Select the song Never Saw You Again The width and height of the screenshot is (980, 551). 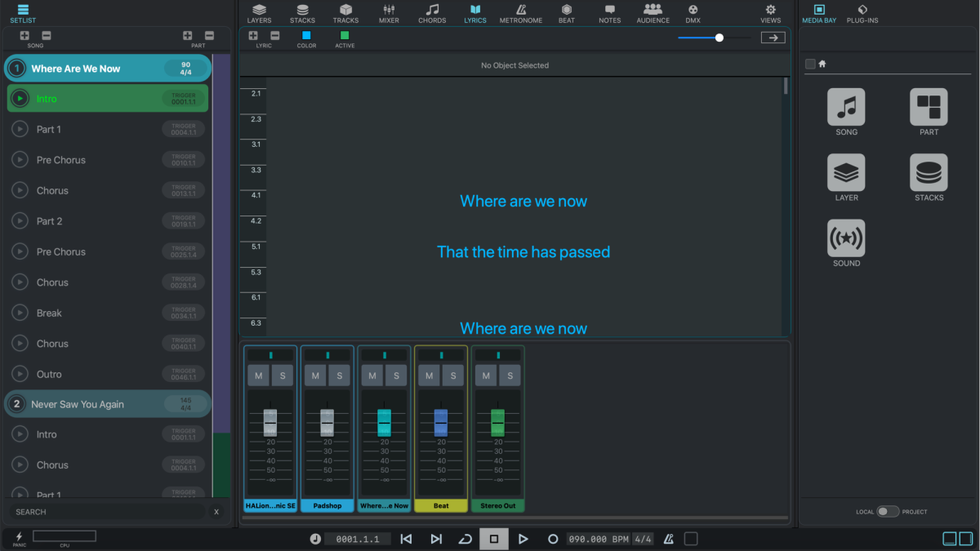click(x=108, y=404)
